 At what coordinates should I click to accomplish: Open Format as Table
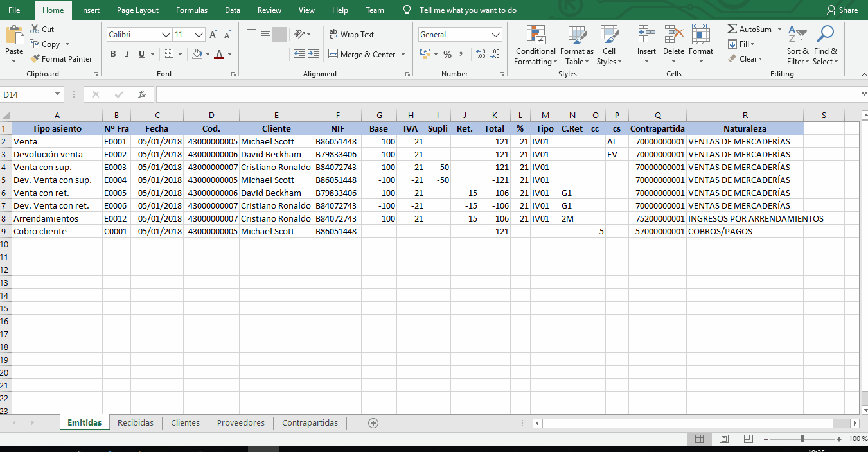[x=577, y=45]
